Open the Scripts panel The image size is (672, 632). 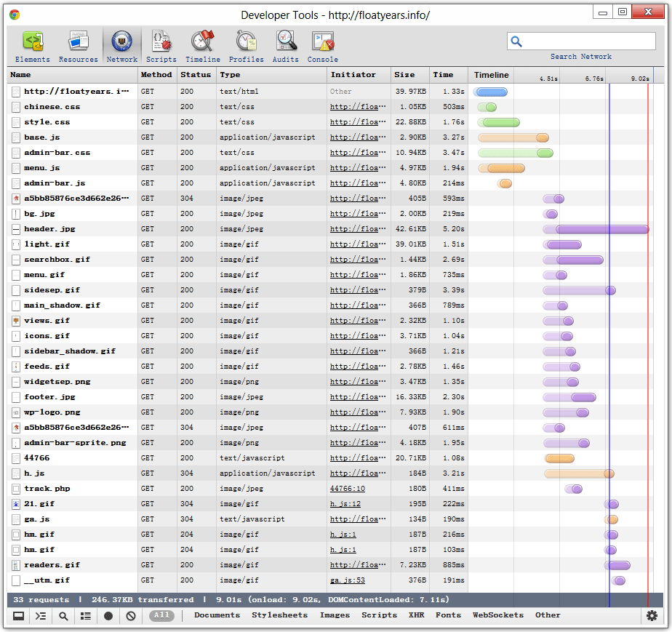pos(161,47)
